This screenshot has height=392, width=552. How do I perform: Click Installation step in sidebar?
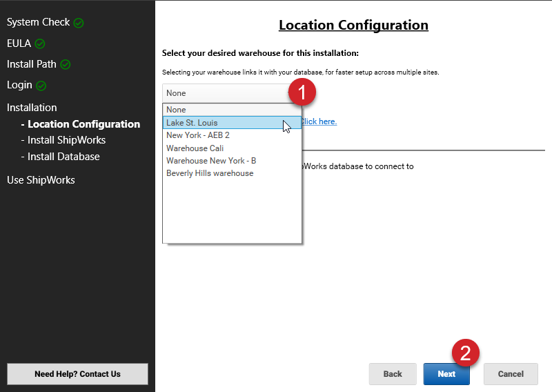(32, 108)
